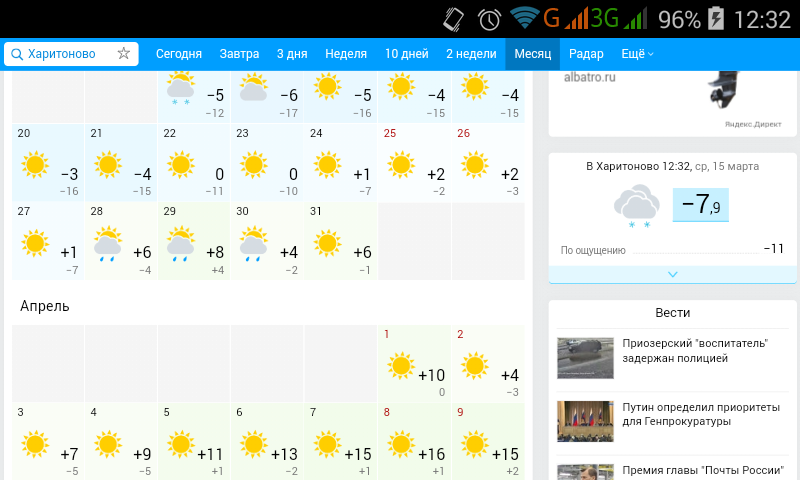Click the cloudy sun icon with −6 −17 forecast
Screen dimensions: 800x480
(254, 87)
